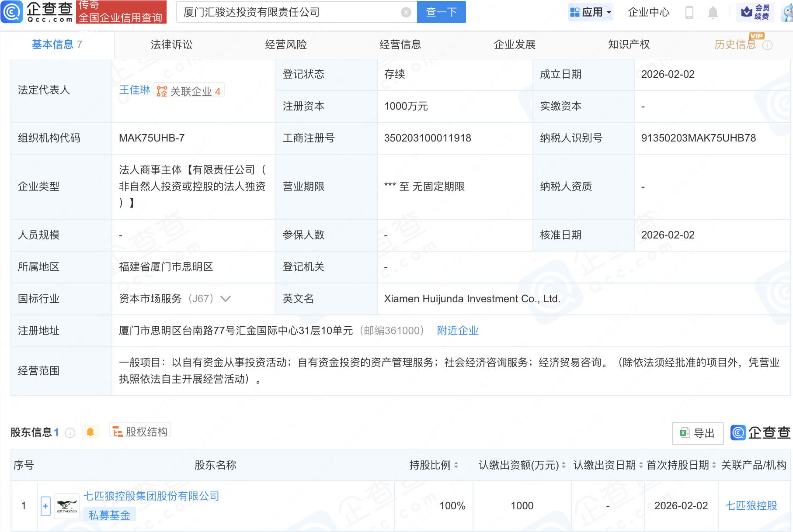Open the mobile phone icon
This screenshot has height=532, width=793.
(x=689, y=13)
